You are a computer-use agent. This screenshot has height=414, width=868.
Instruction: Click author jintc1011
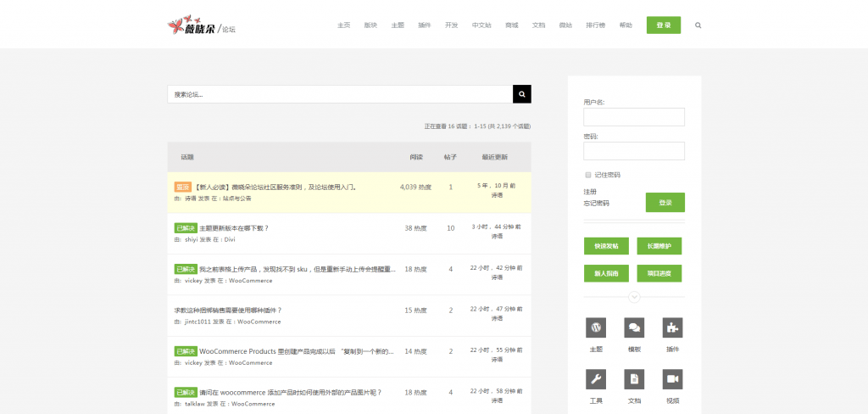(198, 322)
